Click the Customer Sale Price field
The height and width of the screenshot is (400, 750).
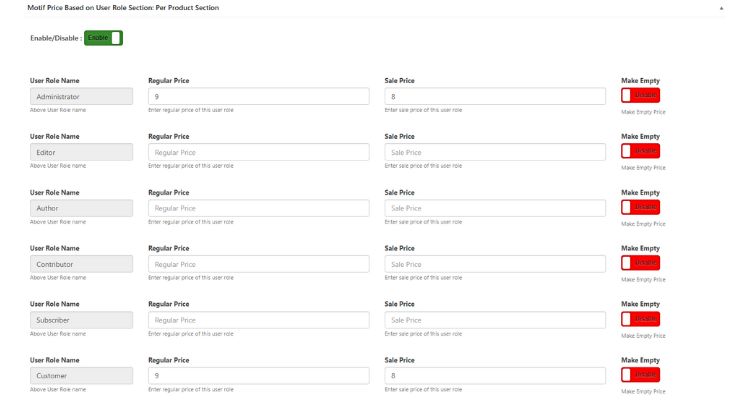click(494, 376)
